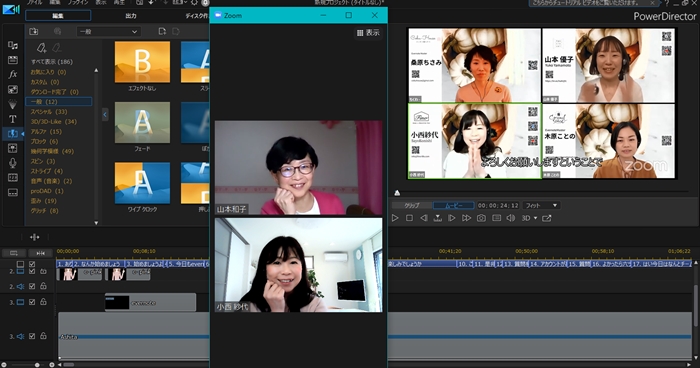Lock video track 3
This screenshot has height=368, width=700.
pyautogui.click(x=43, y=302)
